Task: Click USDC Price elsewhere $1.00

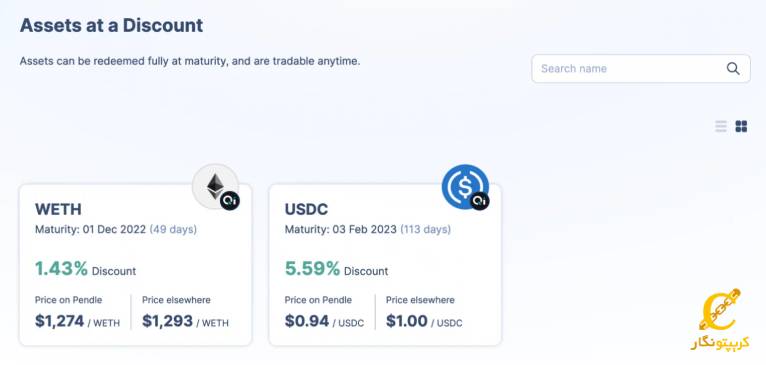Action: tap(406, 321)
